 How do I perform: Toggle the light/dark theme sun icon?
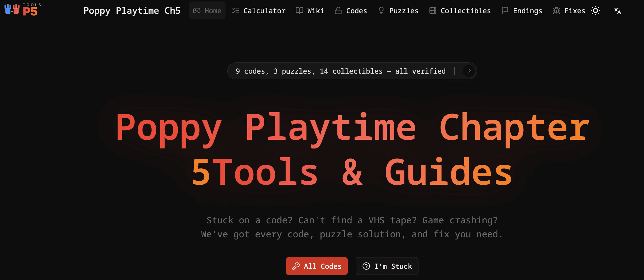pos(596,10)
